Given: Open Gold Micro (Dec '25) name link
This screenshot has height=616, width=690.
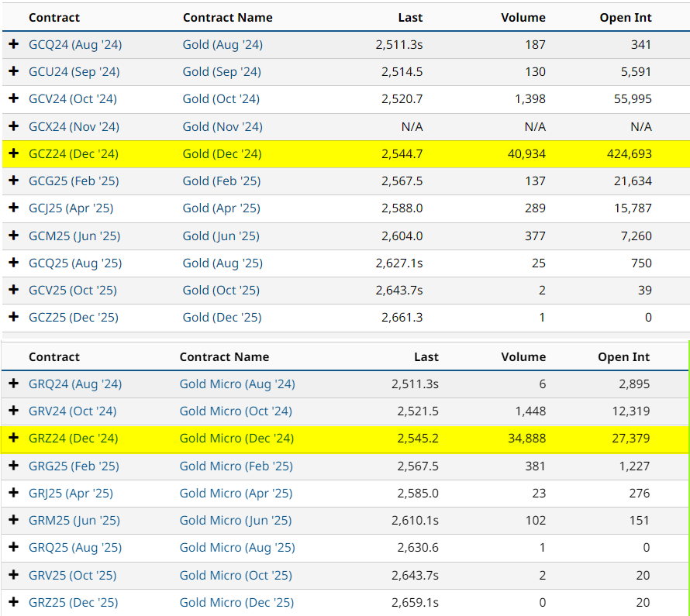Looking at the screenshot, I should 236,602.
